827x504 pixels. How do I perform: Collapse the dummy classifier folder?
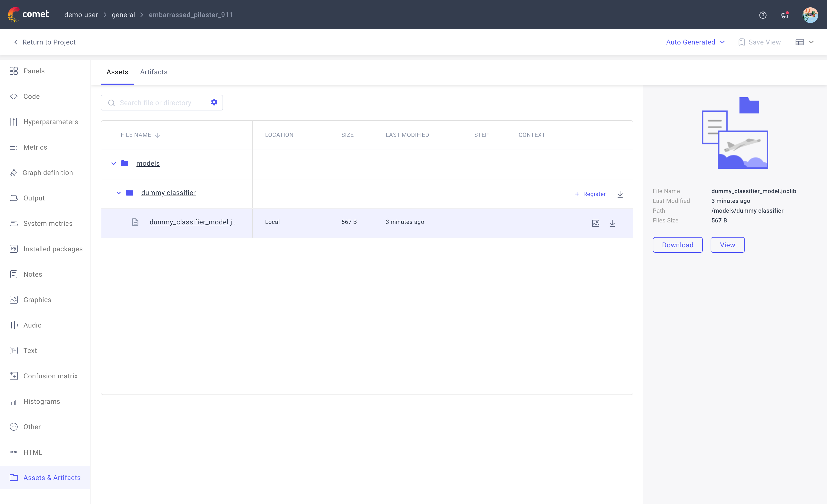coord(119,193)
